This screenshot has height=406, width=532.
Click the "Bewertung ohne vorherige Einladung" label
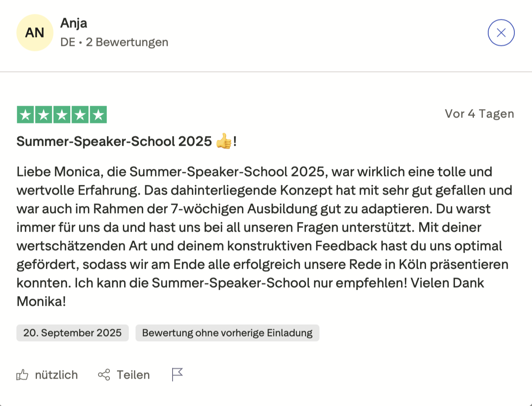227,333
